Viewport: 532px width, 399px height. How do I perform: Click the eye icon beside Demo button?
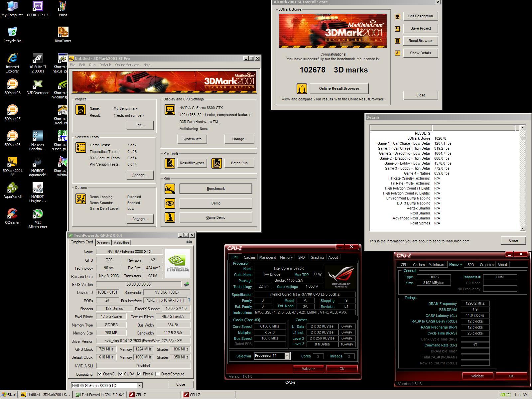click(170, 203)
